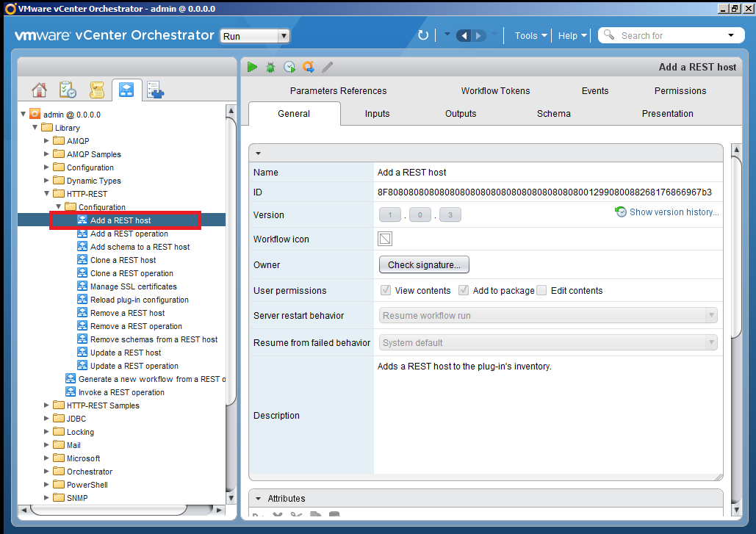Select 'Generate a new workflow from a REST' item
The width and height of the screenshot is (756, 534).
(152, 379)
